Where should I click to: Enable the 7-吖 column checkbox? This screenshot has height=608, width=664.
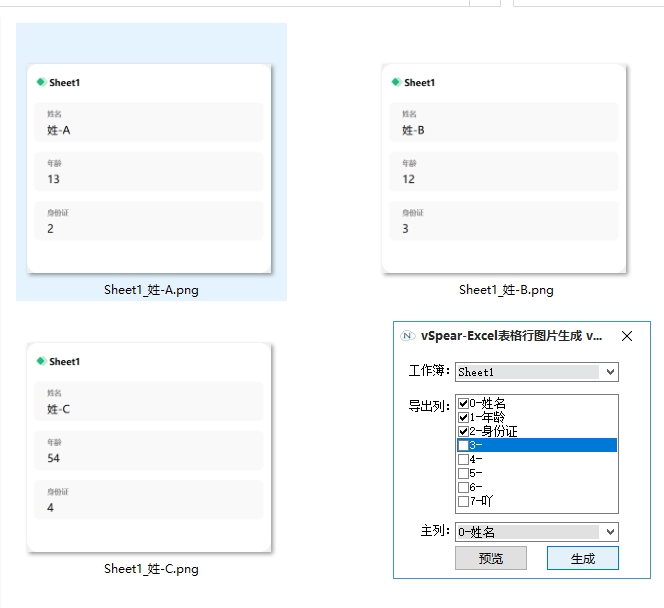[463, 501]
